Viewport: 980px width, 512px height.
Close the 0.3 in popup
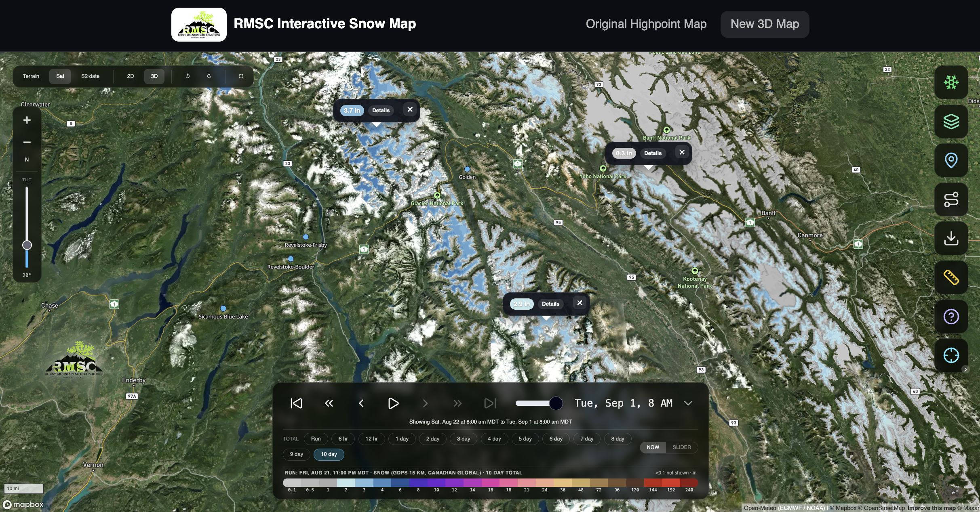682,152
